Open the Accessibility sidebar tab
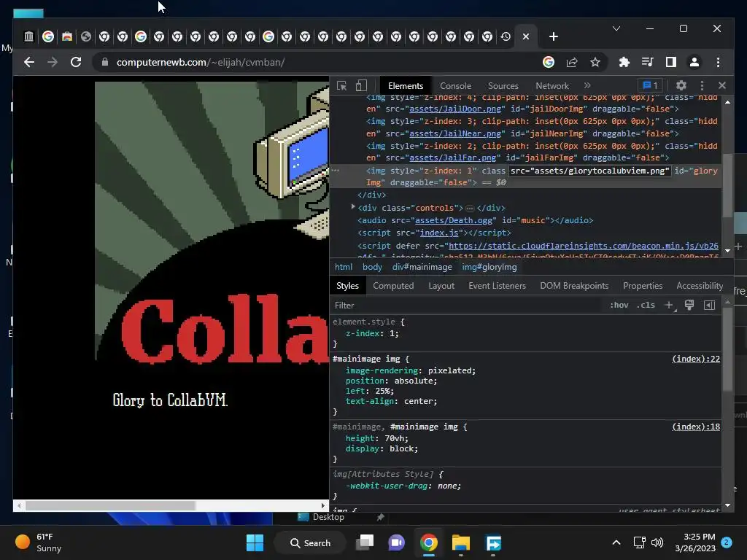Screen dimensions: 747x560 click(x=700, y=286)
